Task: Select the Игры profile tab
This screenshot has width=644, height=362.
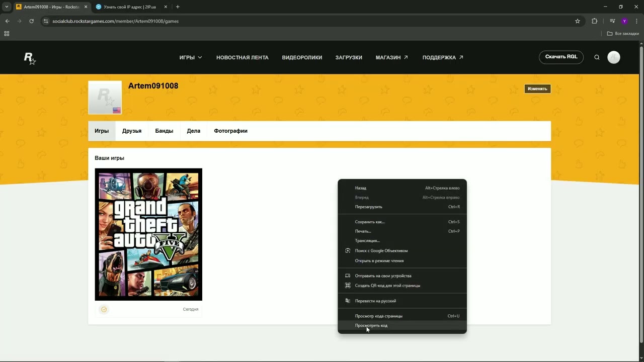Action: tap(102, 131)
